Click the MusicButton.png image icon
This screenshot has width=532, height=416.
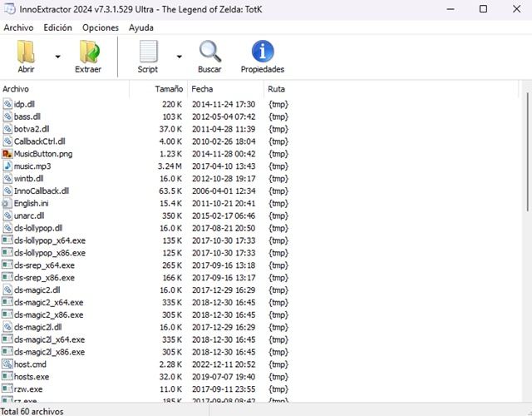(x=7, y=153)
